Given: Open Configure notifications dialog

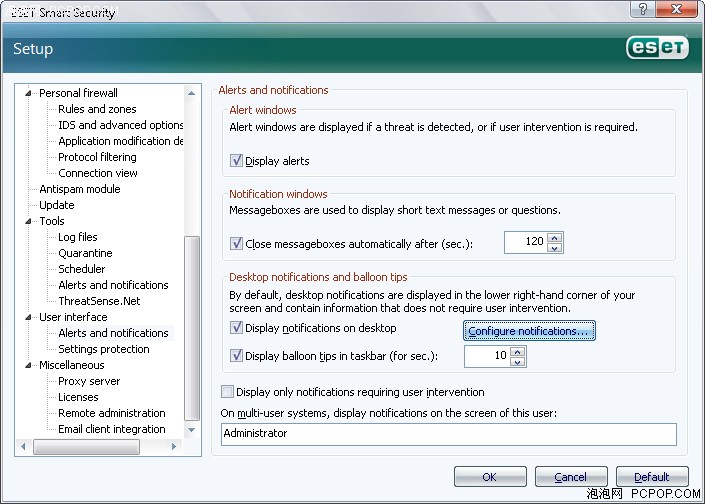Looking at the screenshot, I should point(529,331).
